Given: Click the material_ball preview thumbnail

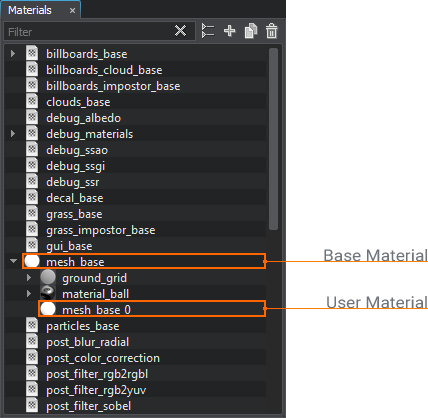Looking at the screenshot, I should coord(48,293).
